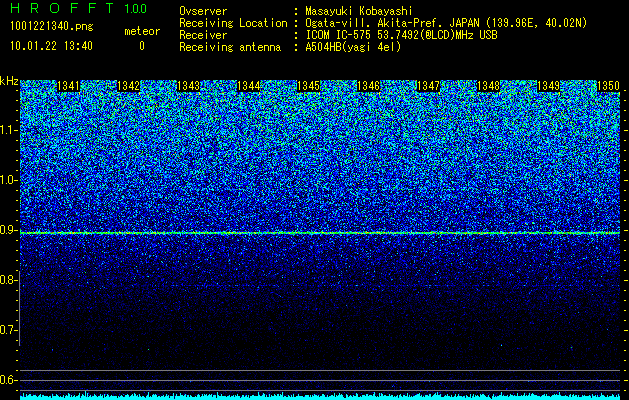
Task: Click the 1.0 kHz axis label
Action: coord(8,181)
